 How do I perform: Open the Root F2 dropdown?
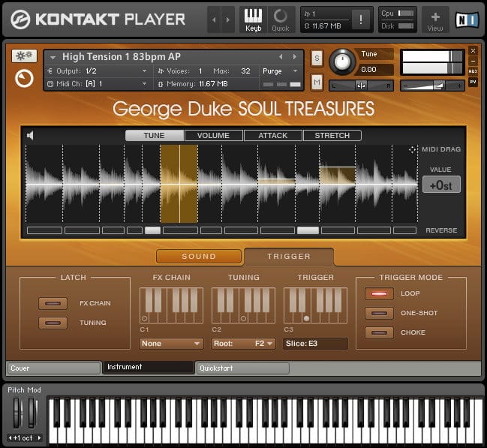click(x=243, y=344)
